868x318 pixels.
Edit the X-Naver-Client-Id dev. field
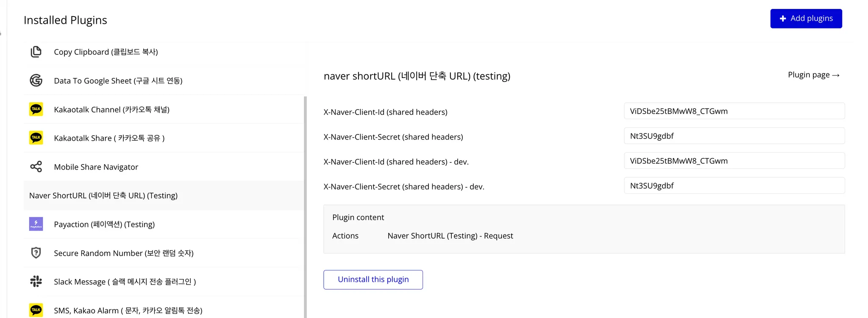point(734,161)
